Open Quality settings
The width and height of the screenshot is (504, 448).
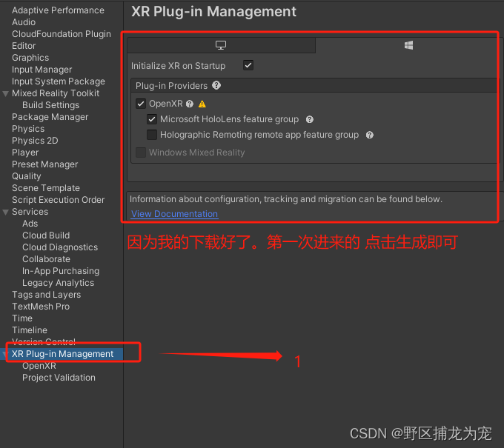[x=27, y=176]
